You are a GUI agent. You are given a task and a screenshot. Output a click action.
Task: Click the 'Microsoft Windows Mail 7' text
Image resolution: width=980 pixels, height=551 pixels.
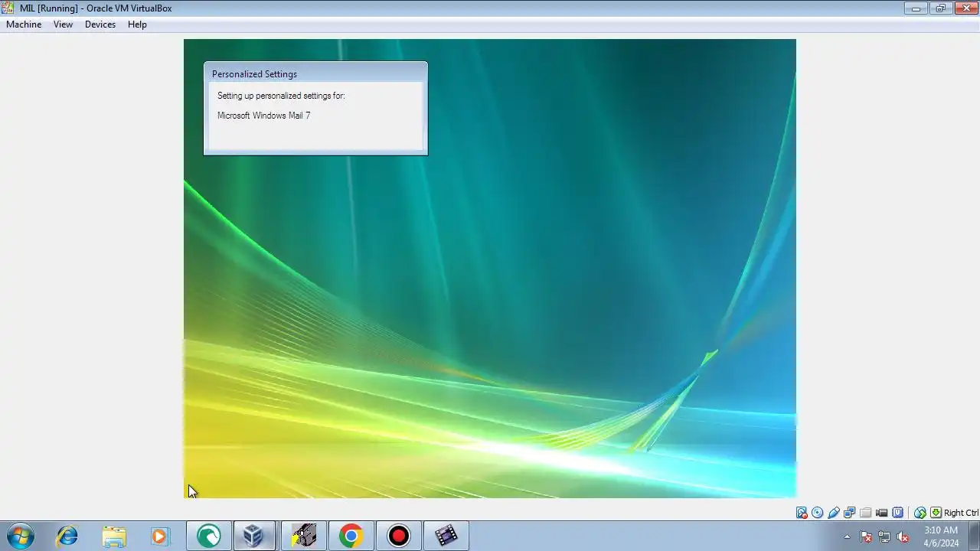tap(263, 116)
